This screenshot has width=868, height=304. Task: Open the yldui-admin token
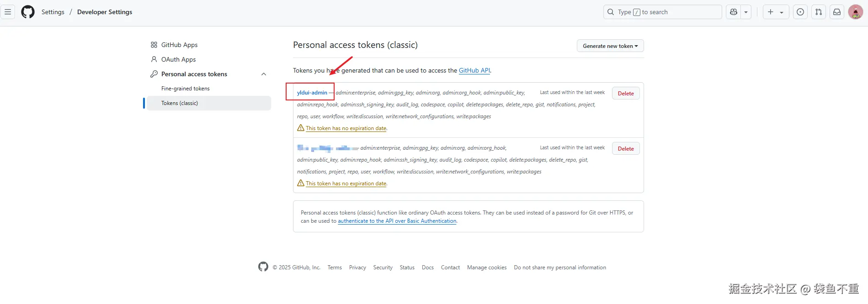pyautogui.click(x=312, y=93)
